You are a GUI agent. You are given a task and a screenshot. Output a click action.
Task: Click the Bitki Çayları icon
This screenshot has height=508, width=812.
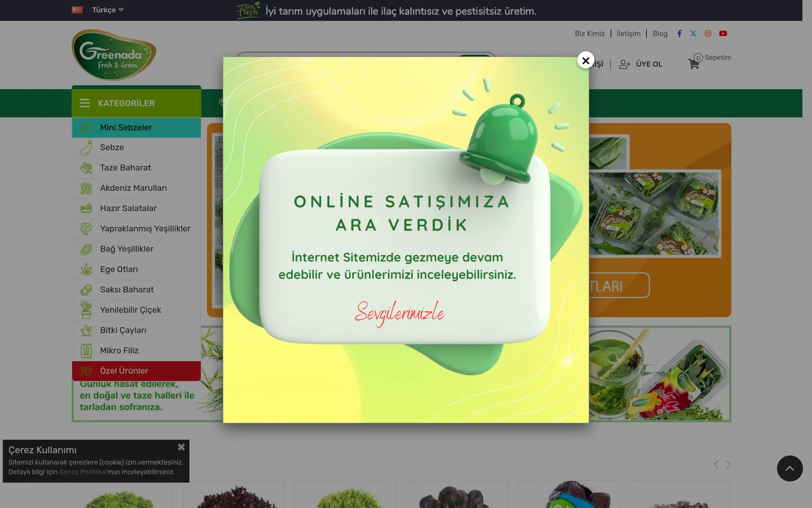(x=86, y=330)
